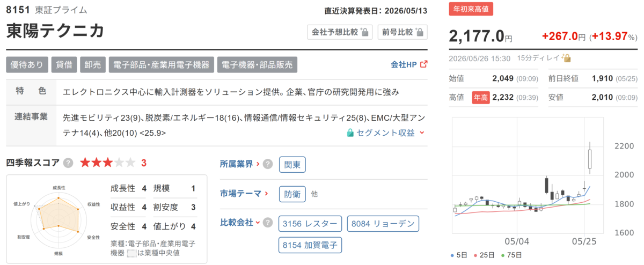
Task: Select the 電子部品・産業用電子機器 industry tag
Action: pyautogui.click(x=161, y=64)
